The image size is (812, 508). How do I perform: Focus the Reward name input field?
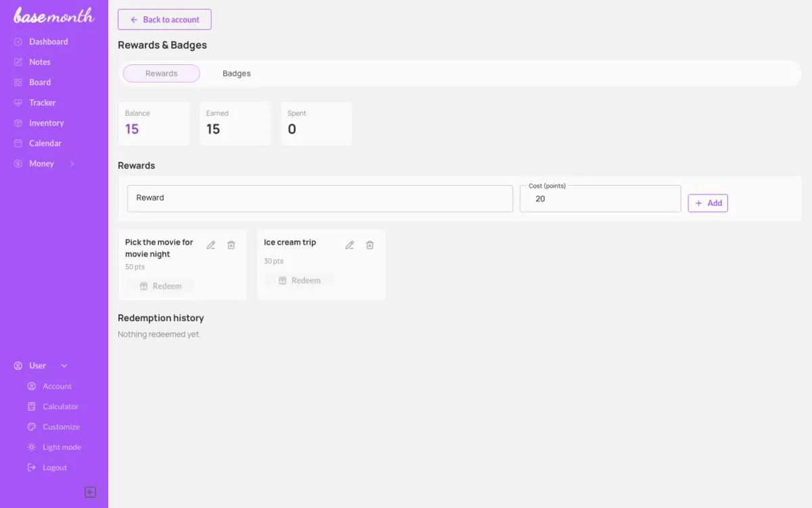pos(320,198)
